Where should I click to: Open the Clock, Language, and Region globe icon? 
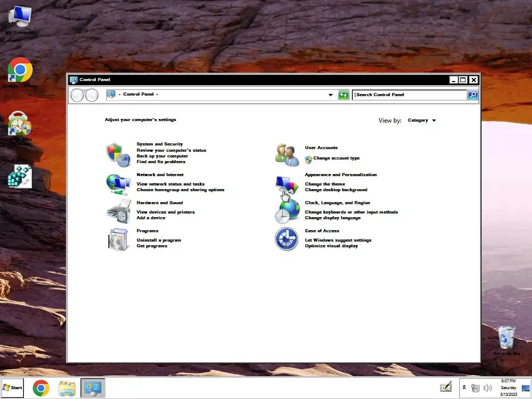point(287,211)
